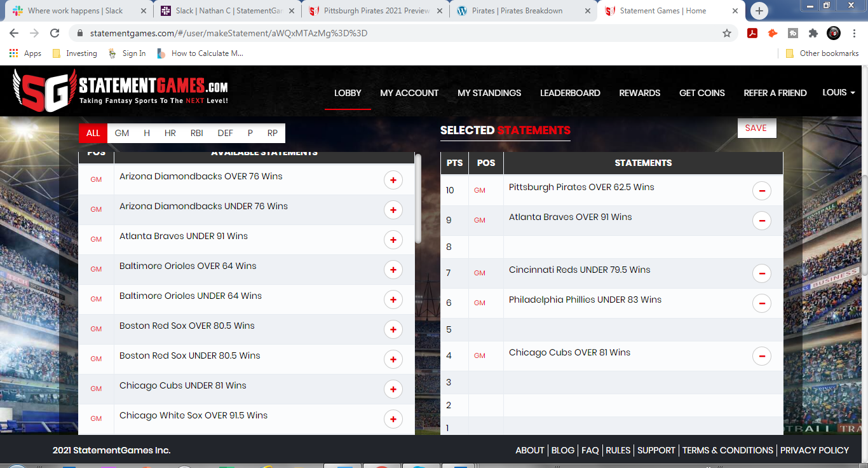Open the Chrome extensions puzzle icon
Viewport: 868px width, 468px height.
pyautogui.click(x=813, y=33)
